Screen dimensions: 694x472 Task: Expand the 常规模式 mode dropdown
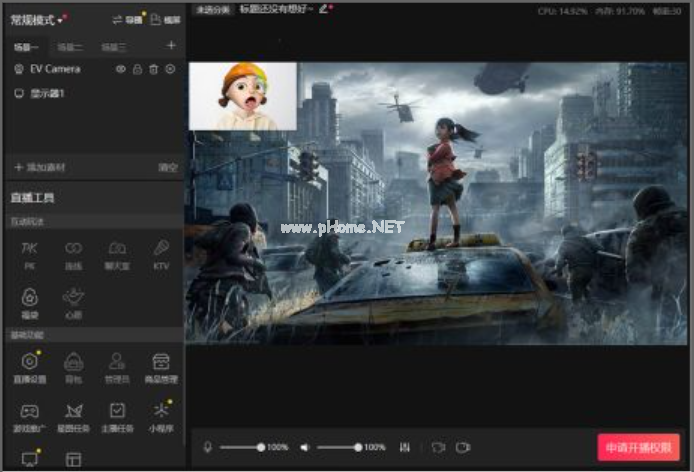61,19
